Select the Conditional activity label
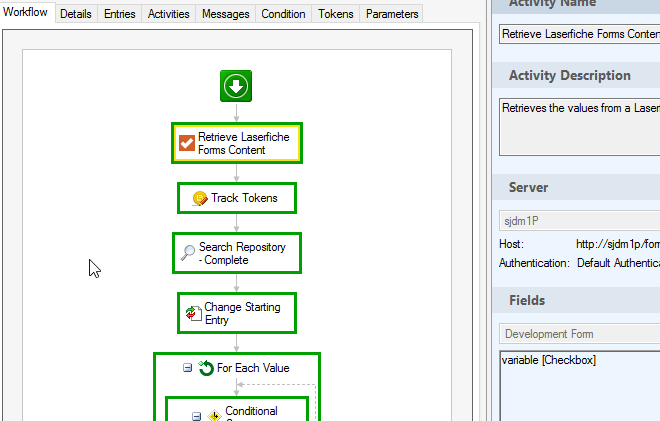Viewport: 660px width, 421px height. pyautogui.click(x=251, y=411)
